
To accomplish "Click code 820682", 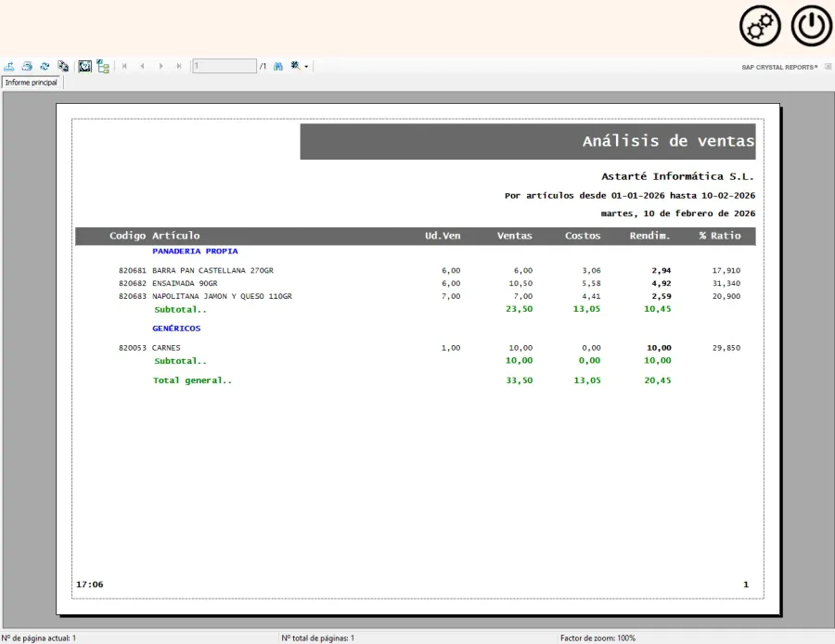I will 132,283.
